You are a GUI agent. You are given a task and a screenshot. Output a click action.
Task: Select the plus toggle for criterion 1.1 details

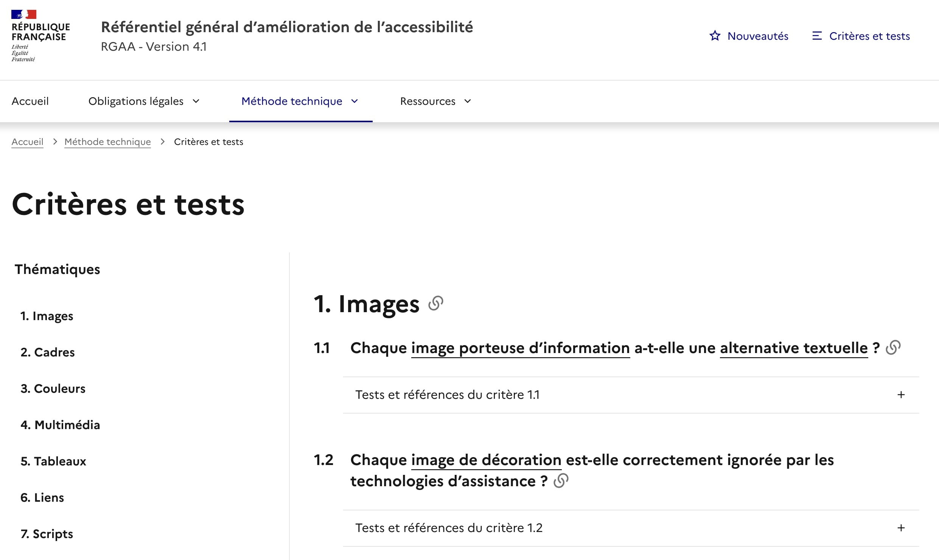(901, 394)
